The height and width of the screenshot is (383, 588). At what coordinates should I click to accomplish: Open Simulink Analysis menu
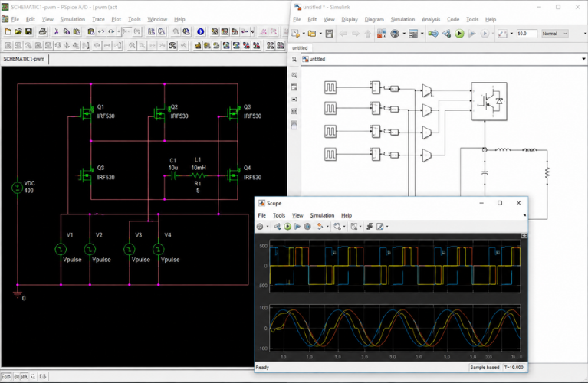[x=431, y=19]
